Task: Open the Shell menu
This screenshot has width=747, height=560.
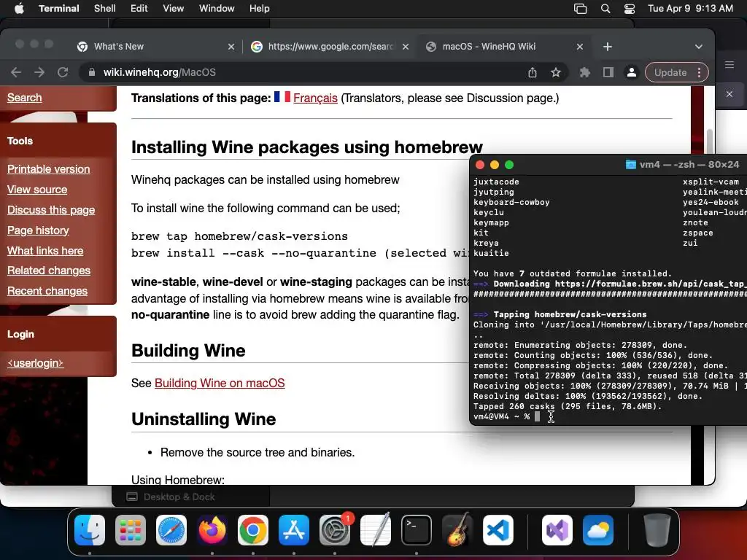Action: pyautogui.click(x=105, y=9)
